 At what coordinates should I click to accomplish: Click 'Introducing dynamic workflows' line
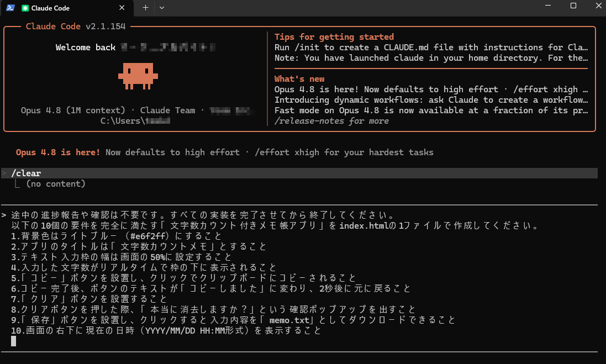(431, 100)
